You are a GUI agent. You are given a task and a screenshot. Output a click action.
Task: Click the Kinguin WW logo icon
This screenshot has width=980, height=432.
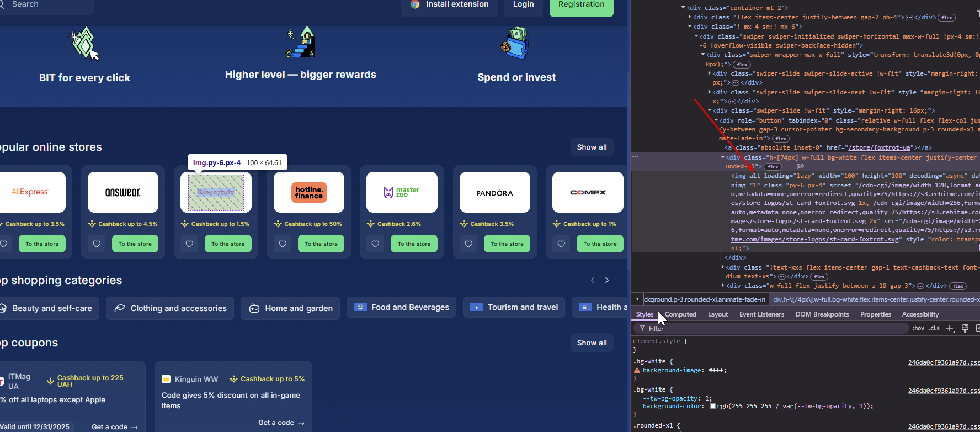(166, 379)
